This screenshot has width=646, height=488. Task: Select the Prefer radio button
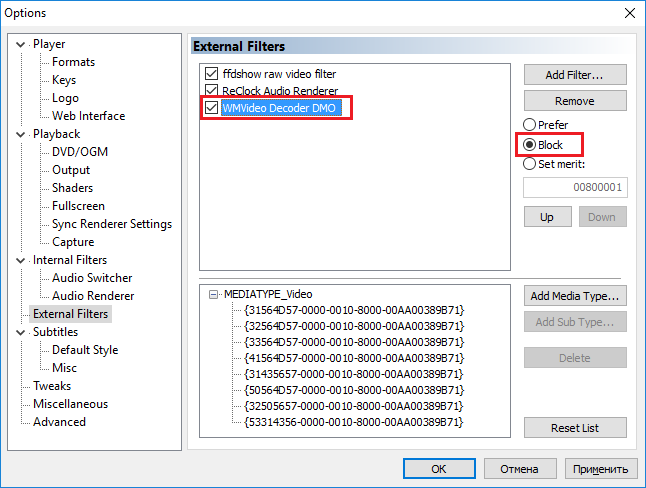(x=530, y=125)
